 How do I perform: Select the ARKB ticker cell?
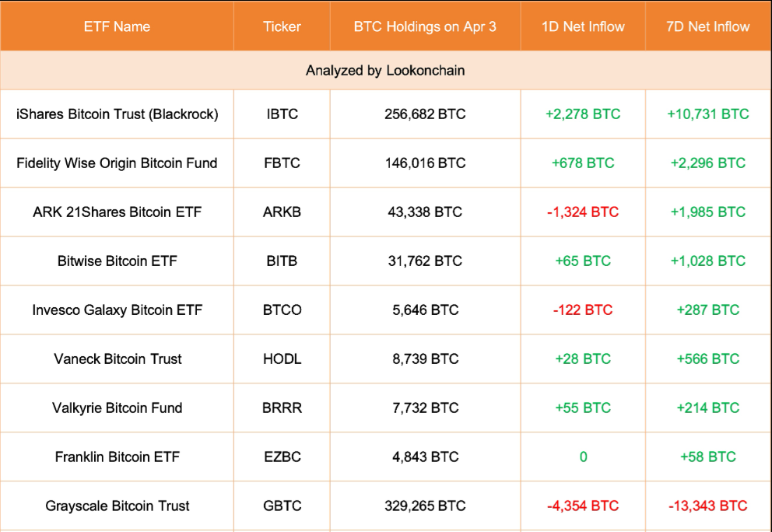[x=282, y=212]
